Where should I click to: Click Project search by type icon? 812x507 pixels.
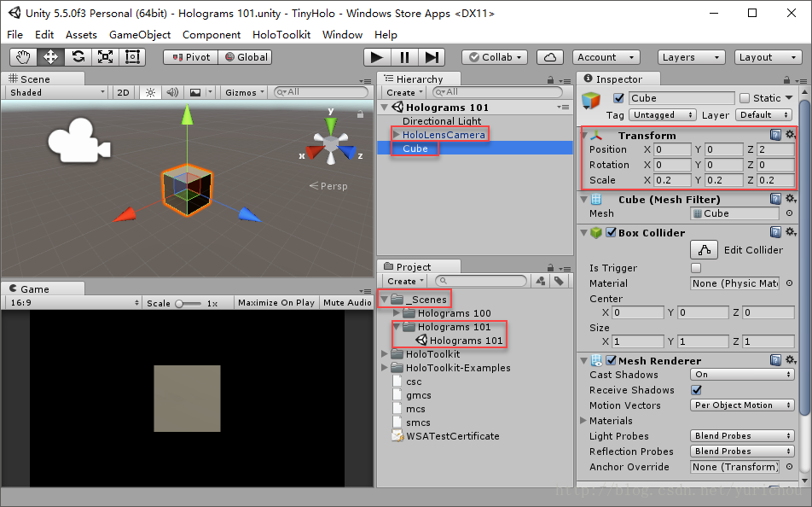541,281
